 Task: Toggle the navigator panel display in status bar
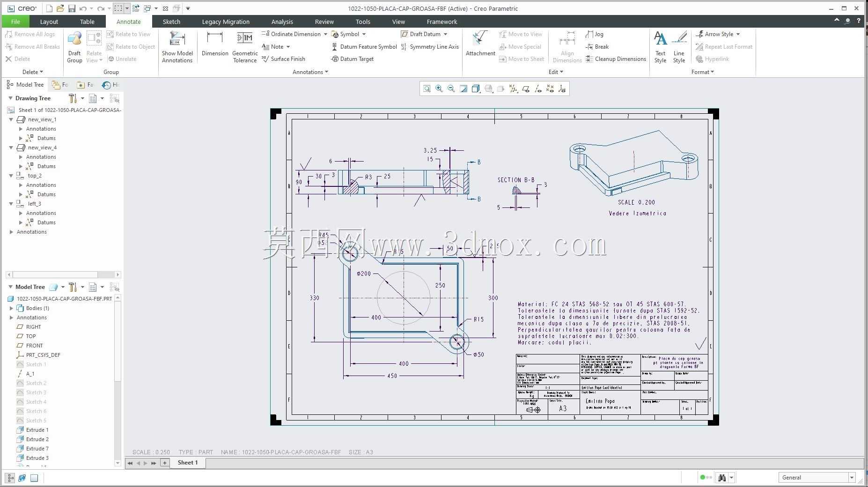tap(10, 478)
